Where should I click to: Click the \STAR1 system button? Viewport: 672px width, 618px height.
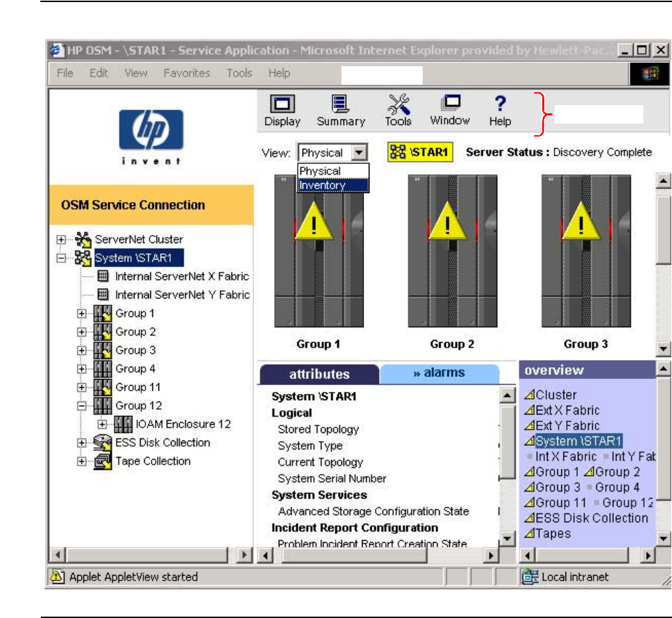coord(420,152)
